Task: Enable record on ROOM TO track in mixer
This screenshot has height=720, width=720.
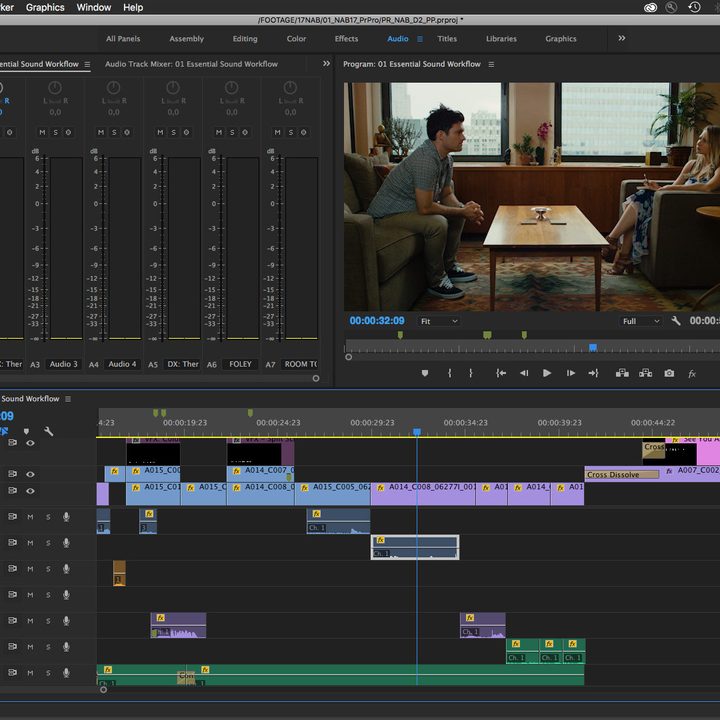Action: (304, 132)
